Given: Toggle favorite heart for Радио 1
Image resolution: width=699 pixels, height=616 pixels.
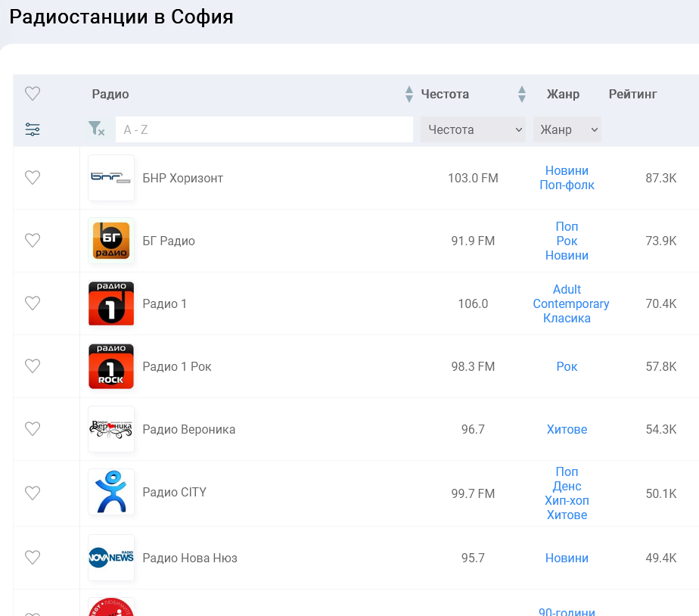Looking at the screenshot, I should point(33,303).
